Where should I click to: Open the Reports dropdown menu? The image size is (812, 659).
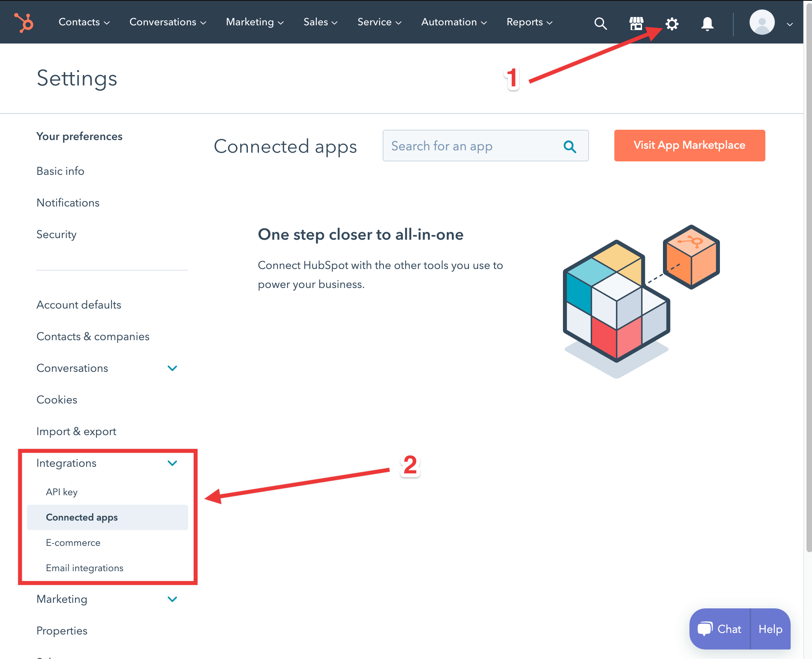click(x=529, y=22)
